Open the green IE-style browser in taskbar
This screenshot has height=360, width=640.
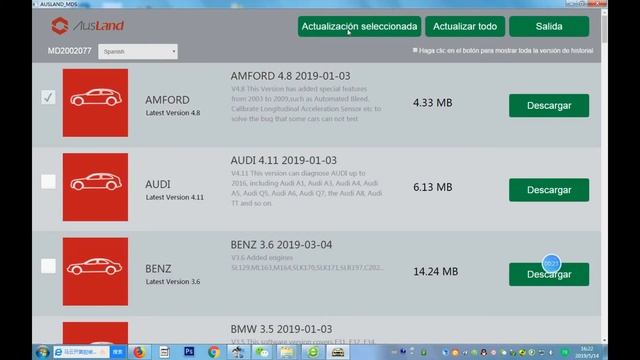313,352
